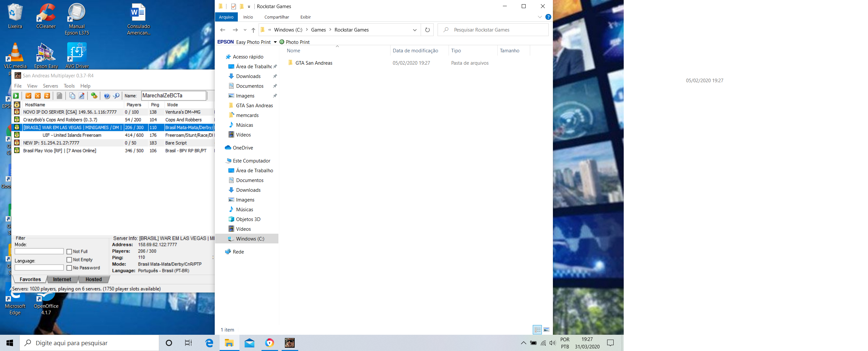Click the Mode filter text field
868x351 pixels.
pyautogui.click(x=39, y=252)
